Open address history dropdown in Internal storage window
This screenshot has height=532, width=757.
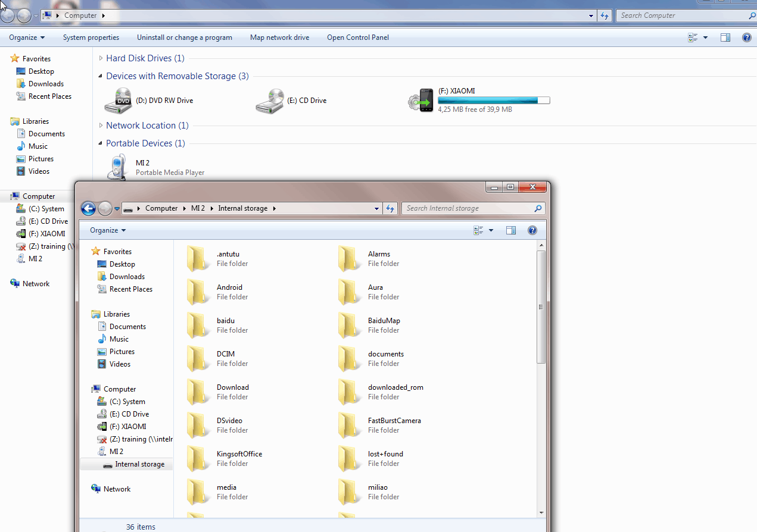[376, 209]
